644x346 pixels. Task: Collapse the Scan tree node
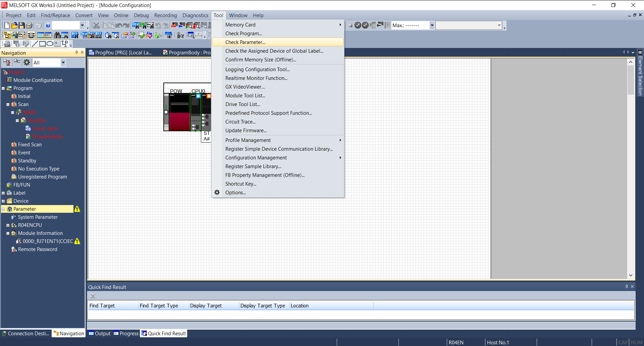pos(8,104)
